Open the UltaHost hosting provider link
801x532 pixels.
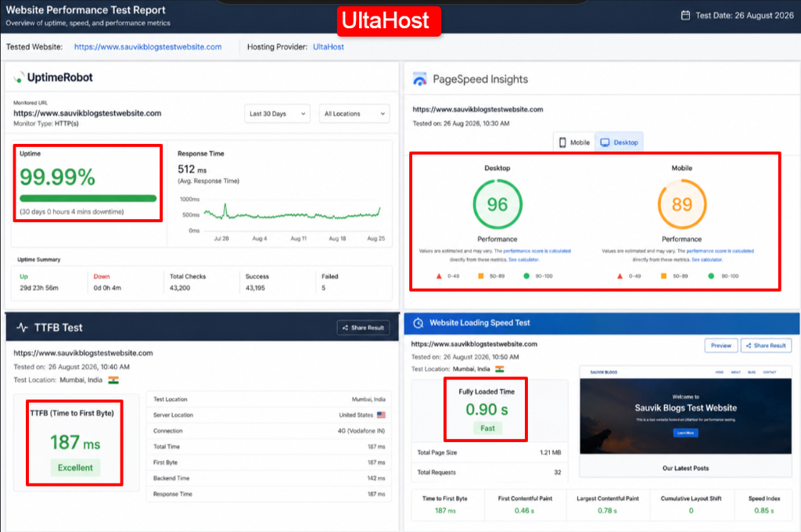point(328,47)
